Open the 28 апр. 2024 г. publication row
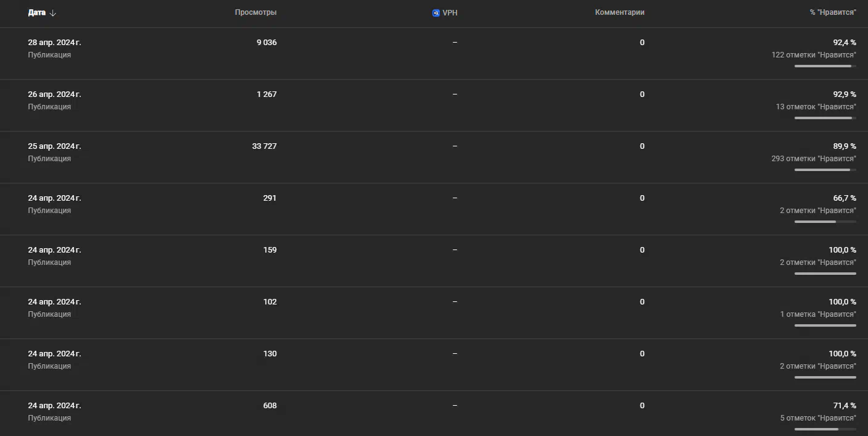868x436 pixels. [x=434, y=54]
